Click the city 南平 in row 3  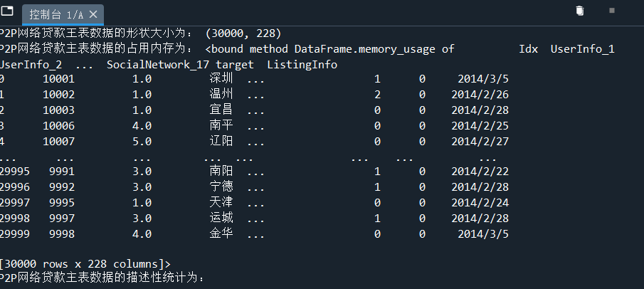click(221, 125)
